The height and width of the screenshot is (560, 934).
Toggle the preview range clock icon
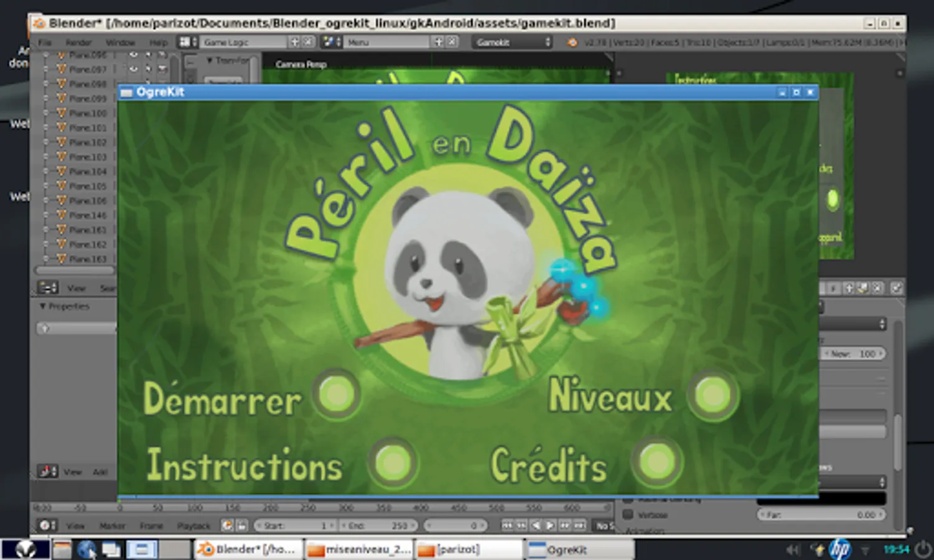click(x=228, y=526)
